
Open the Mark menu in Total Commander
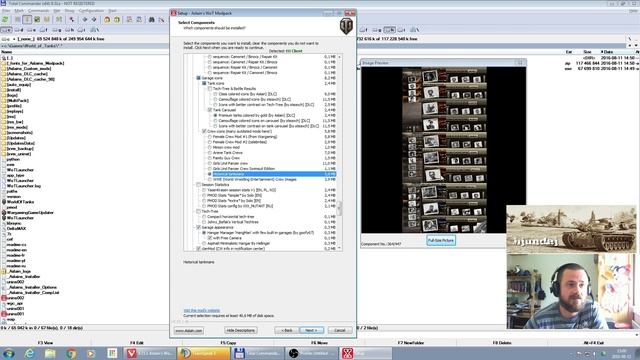[x=19, y=11]
